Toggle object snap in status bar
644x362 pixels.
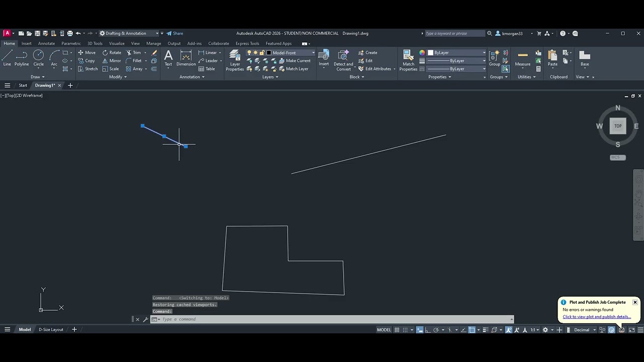click(472, 330)
